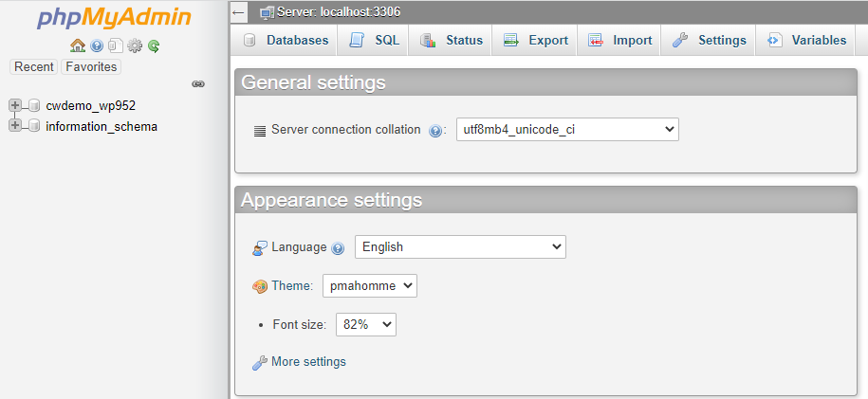This screenshot has width=868, height=399.
Task: Reload the navigation panel with green refresh icon
Action: pos(154,45)
